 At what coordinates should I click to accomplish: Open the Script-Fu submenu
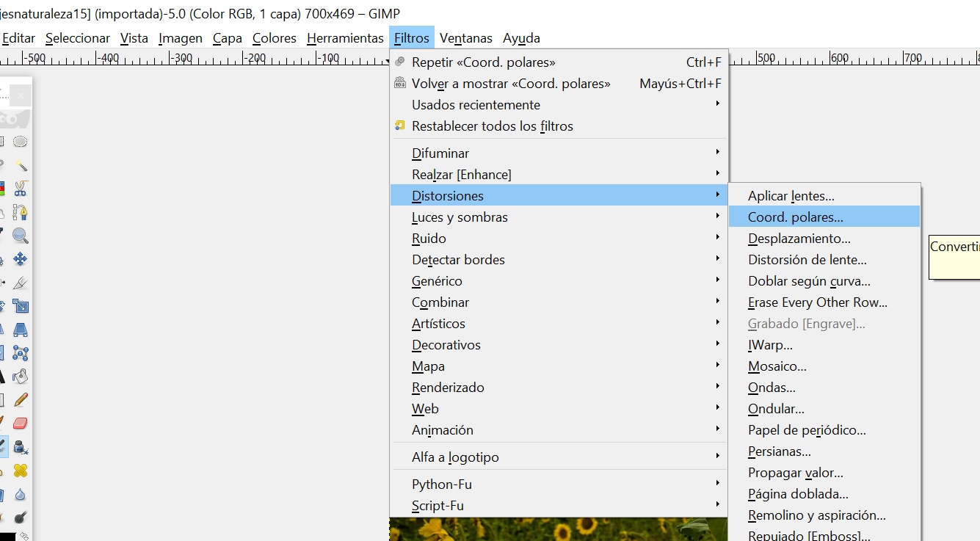(559, 505)
